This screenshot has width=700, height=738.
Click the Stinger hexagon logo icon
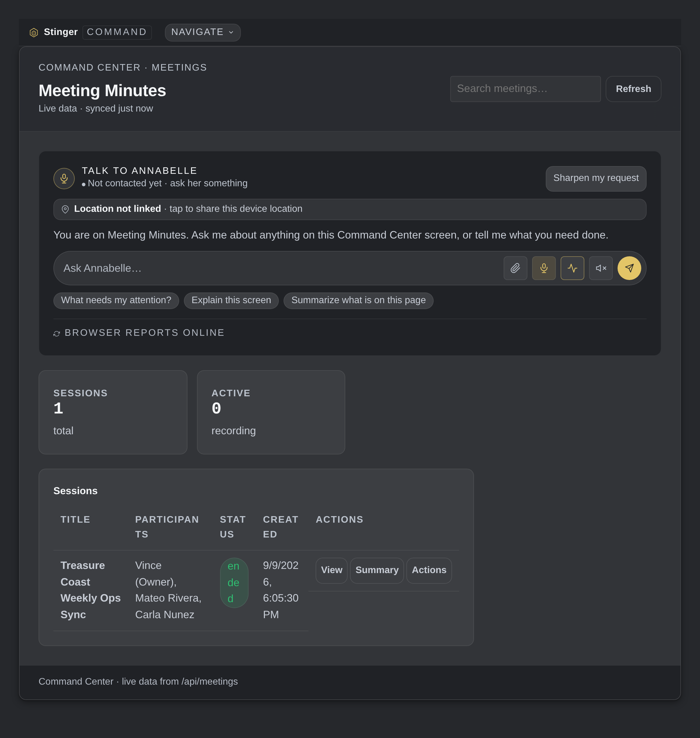(34, 32)
